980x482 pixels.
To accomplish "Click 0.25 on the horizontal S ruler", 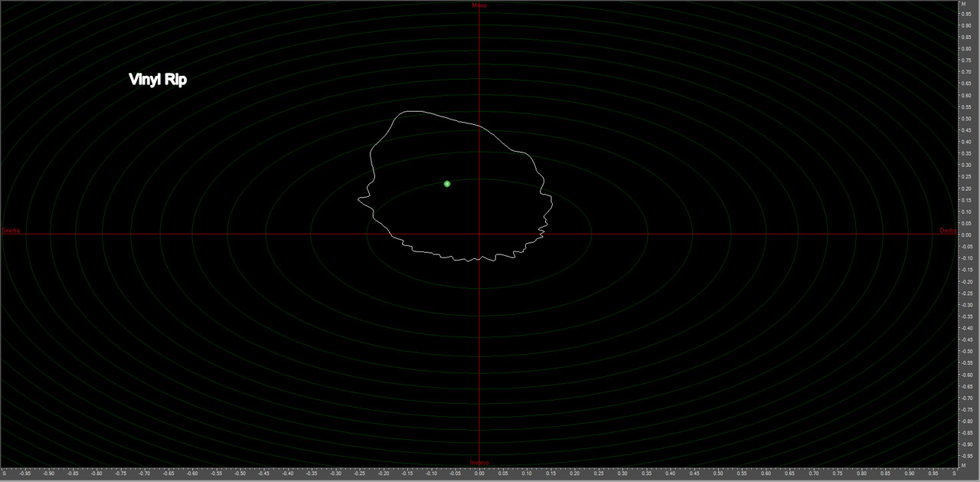I will [x=599, y=474].
